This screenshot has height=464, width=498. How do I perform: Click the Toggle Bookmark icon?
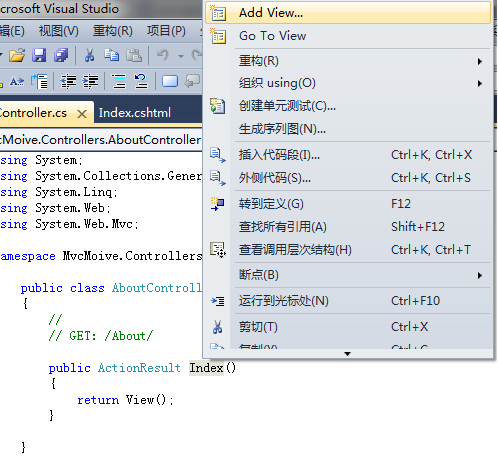pos(170,81)
